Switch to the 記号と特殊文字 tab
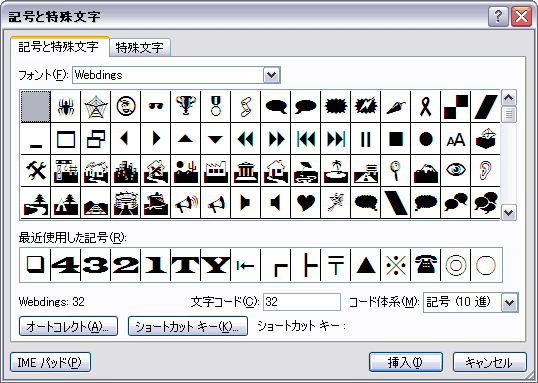This screenshot has width=538, height=383. (59, 47)
